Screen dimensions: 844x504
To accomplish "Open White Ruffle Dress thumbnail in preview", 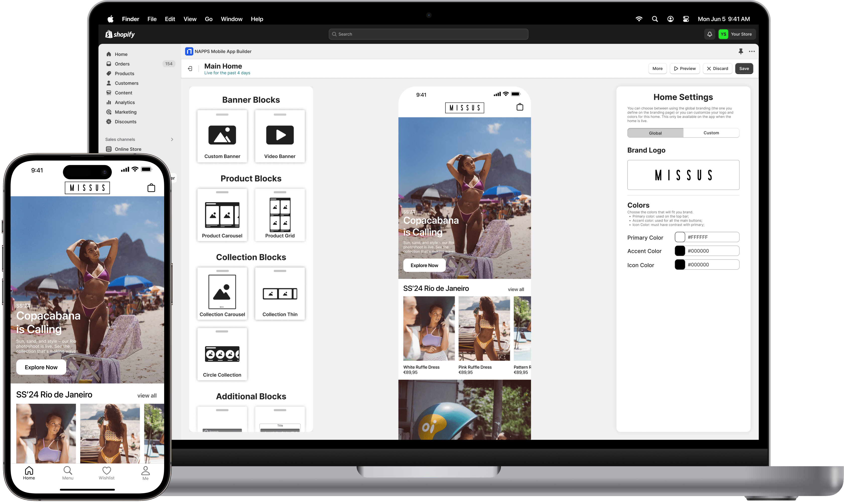I will [x=429, y=328].
